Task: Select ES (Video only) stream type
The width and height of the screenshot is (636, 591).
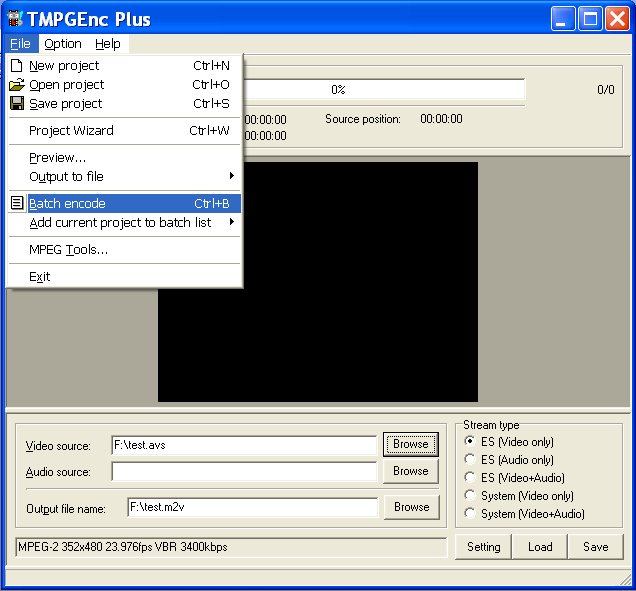Action: pos(470,441)
